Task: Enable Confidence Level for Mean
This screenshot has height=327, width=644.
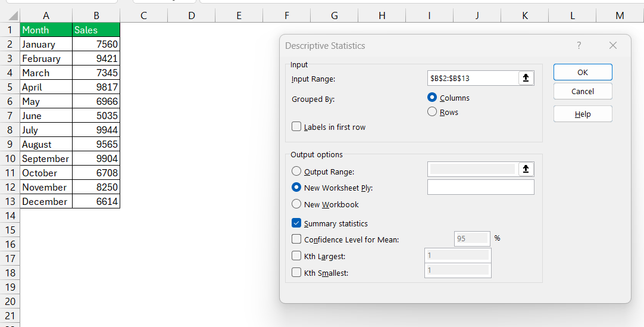Action: (x=296, y=239)
